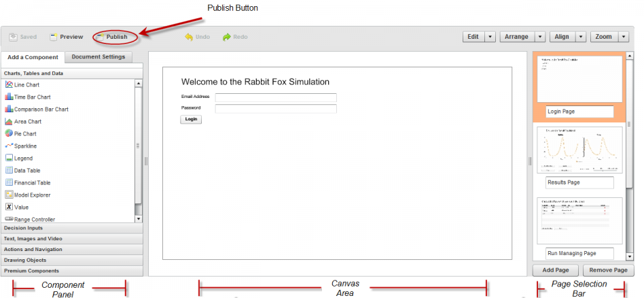Click the Edit toolbar button
This screenshot has width=644, height=298.
(473, 37)
